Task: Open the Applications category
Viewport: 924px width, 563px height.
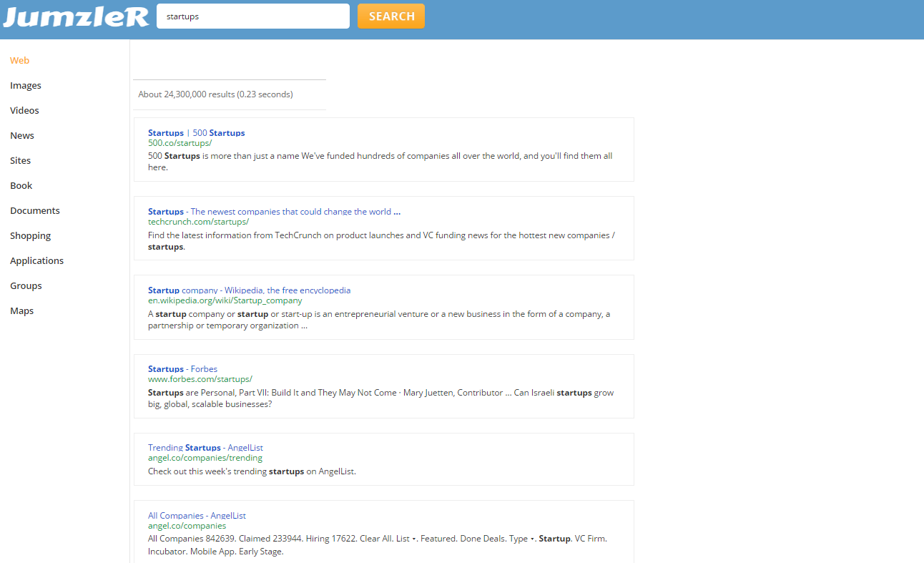Action: click(x=36, y=261)
